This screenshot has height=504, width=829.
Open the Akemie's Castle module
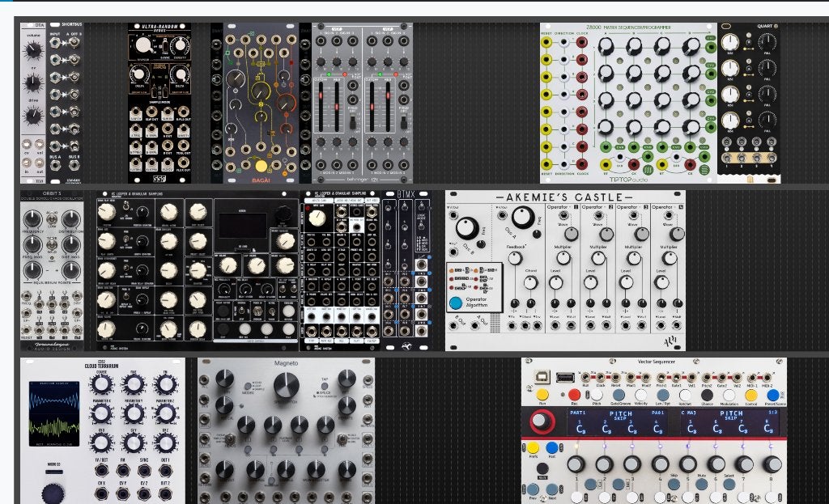565,270
